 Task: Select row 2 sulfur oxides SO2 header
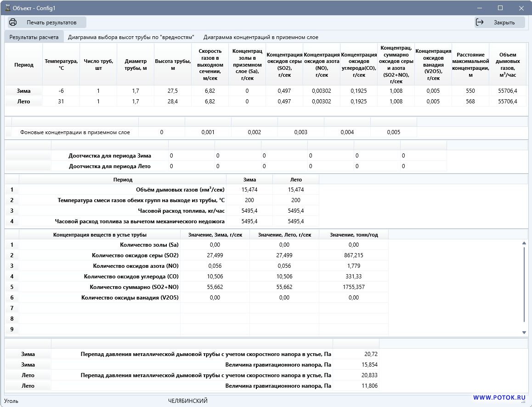pos(12,255)
